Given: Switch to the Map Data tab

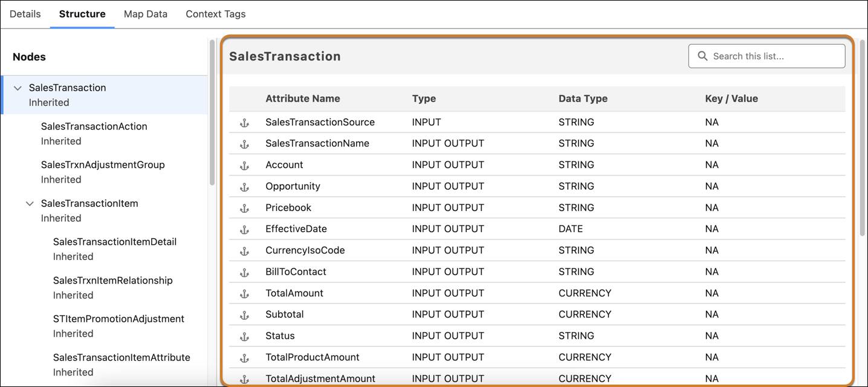Looking at the screenshot, I should coord(145,13).
